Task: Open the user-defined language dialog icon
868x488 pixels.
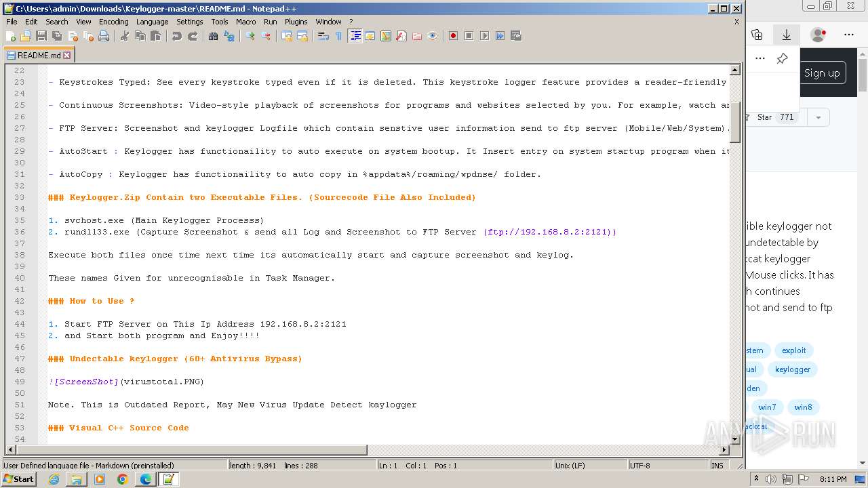Action: click(x=370, y=36)
